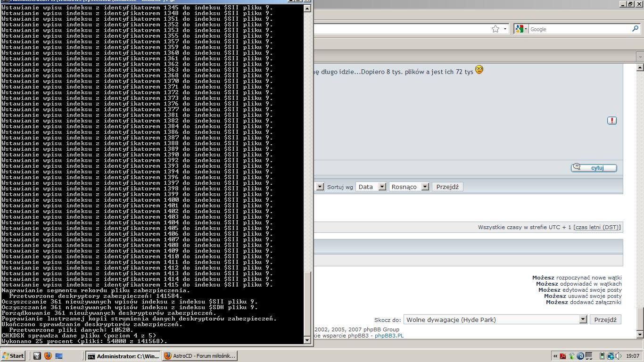Screen dimensions: 644x362
Task: Click the up arrow of the console scrollbar
Action: (x=307, y=8)
